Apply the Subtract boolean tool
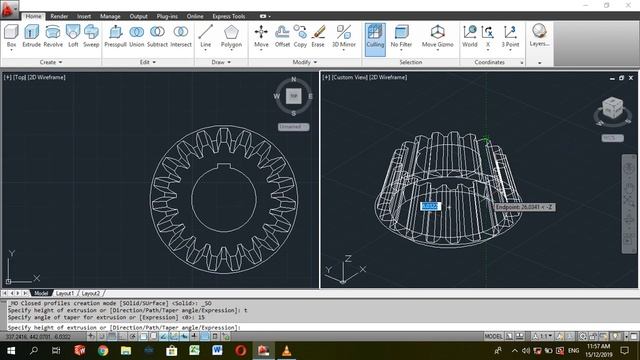 click(157, 36)
